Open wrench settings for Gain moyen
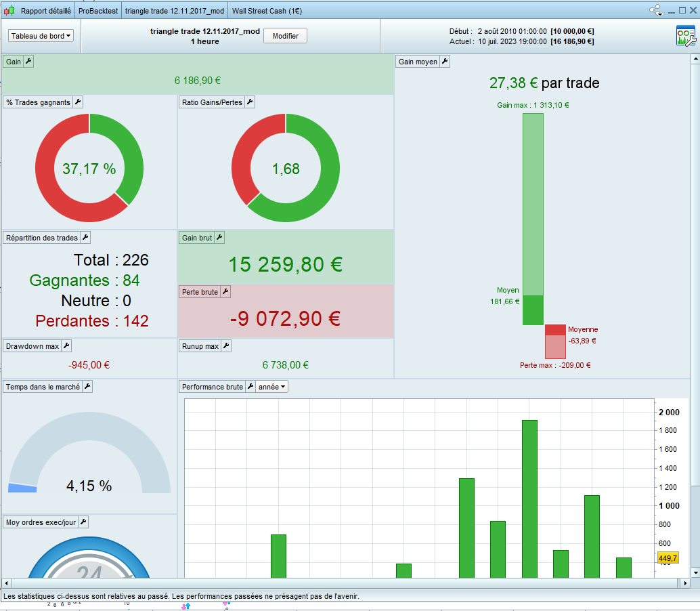 coord(445,61)
